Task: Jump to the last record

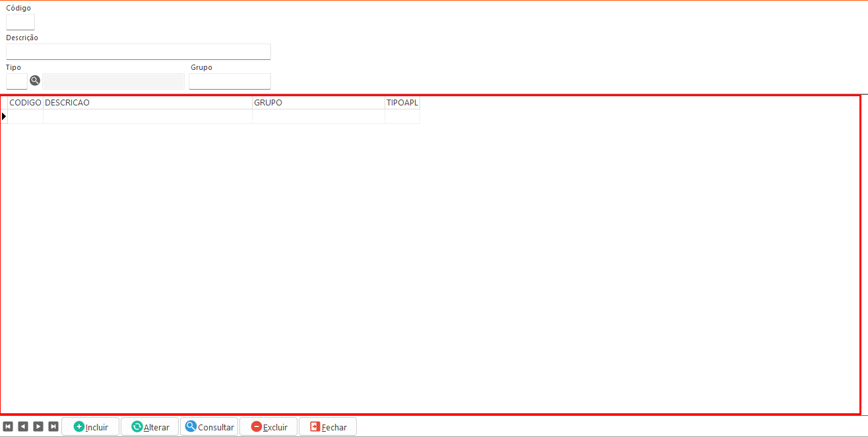Action: coord(53,426)
